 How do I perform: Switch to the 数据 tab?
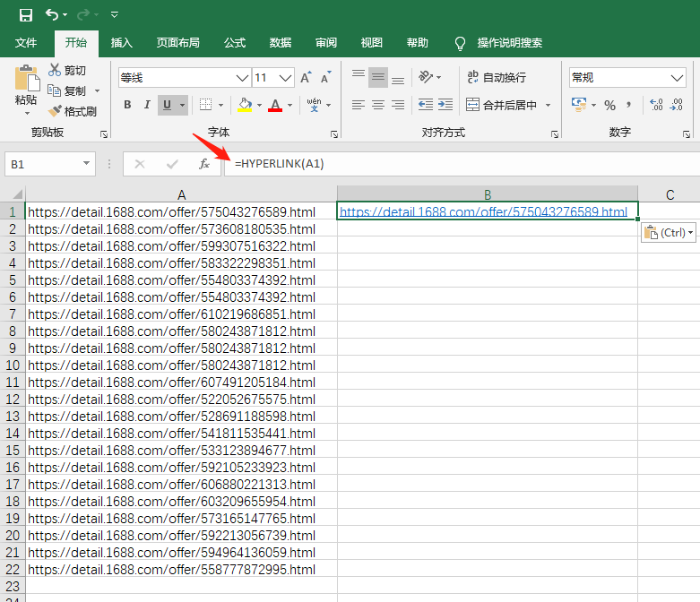(x=281, y=43)
